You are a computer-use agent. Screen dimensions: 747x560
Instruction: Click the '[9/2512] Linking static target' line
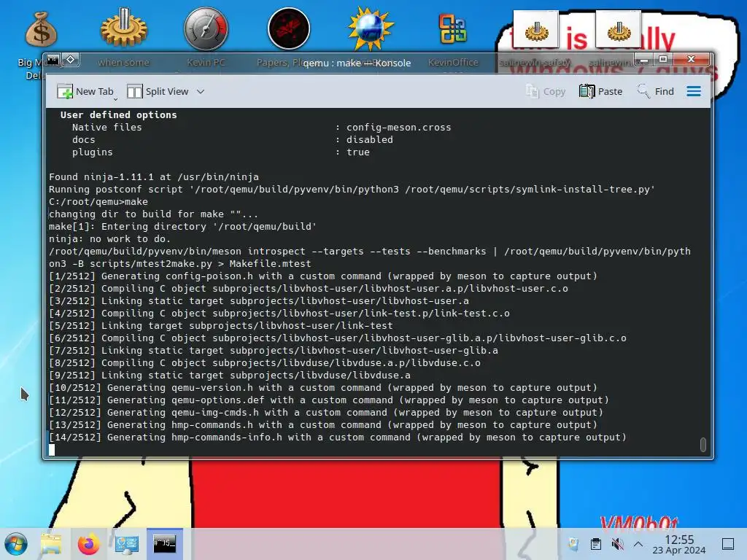pyautogui.click(x=230, y=376)
